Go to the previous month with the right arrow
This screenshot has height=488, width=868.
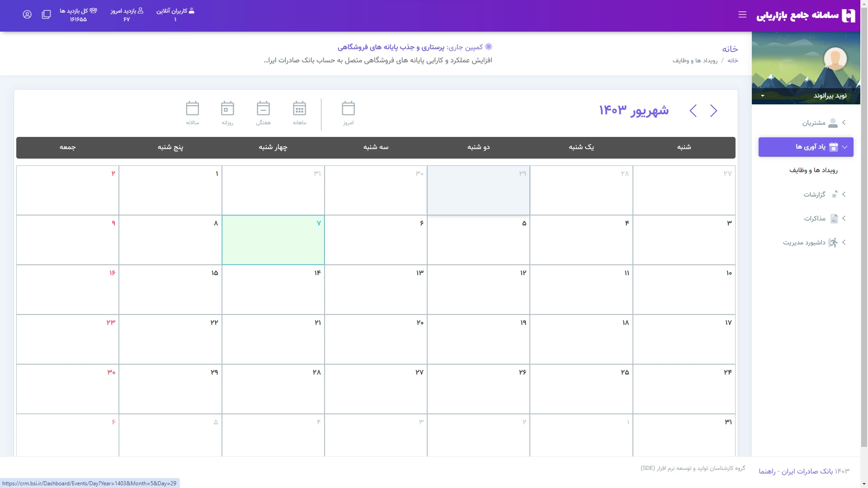[x=713, y=111]
